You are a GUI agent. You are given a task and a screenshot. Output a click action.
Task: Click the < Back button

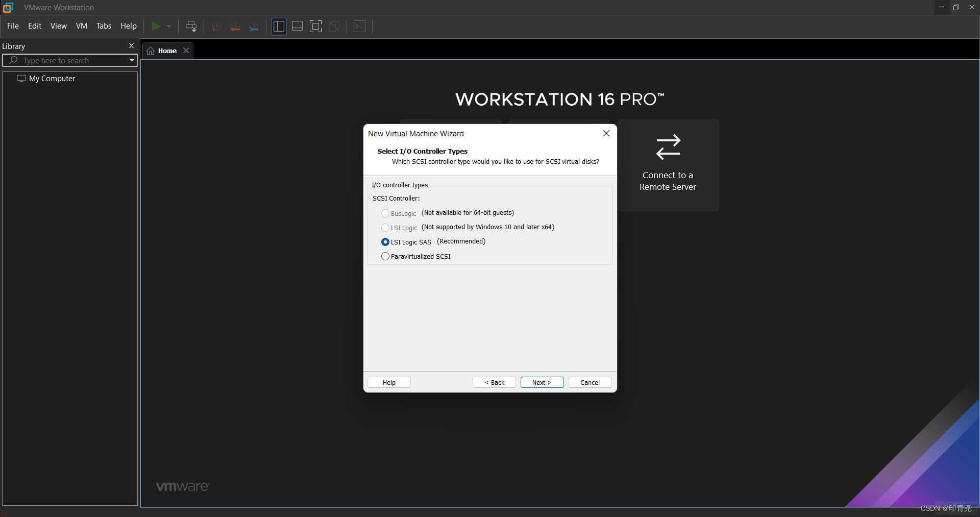coord(494,382)
